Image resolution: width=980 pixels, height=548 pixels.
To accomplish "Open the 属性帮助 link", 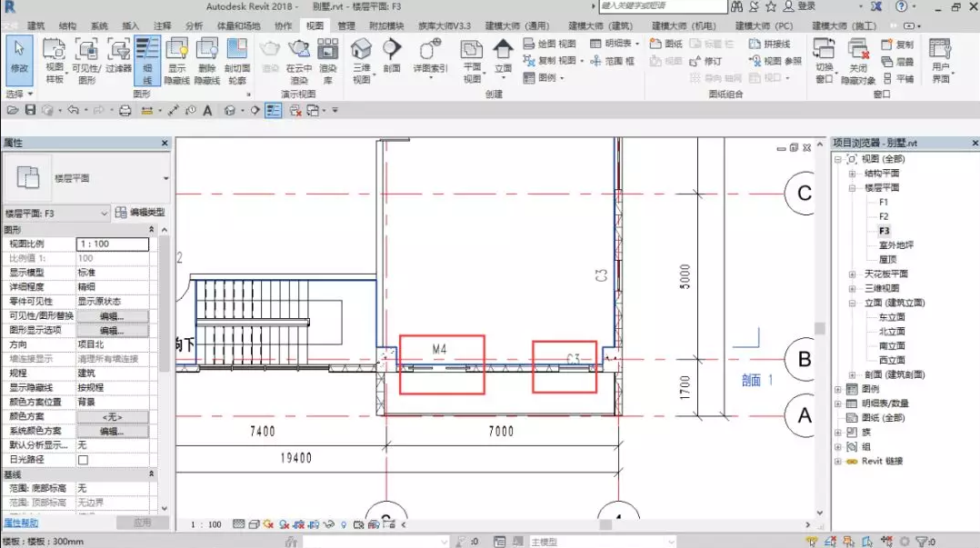I will click(x=21, y=523).
